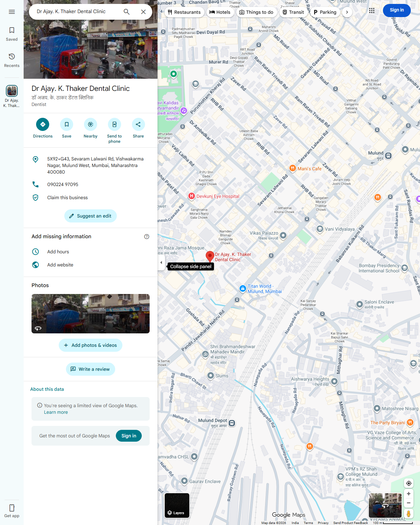This screenshot has height=525, width=420.
Task: Show more category chips arrow
Action: (347, 12)
